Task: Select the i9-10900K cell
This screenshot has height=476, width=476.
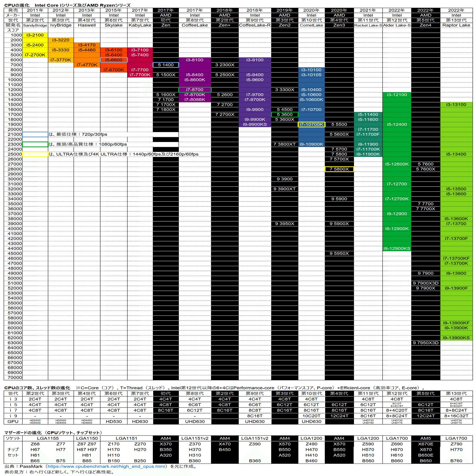Action: tap(311, 144)
